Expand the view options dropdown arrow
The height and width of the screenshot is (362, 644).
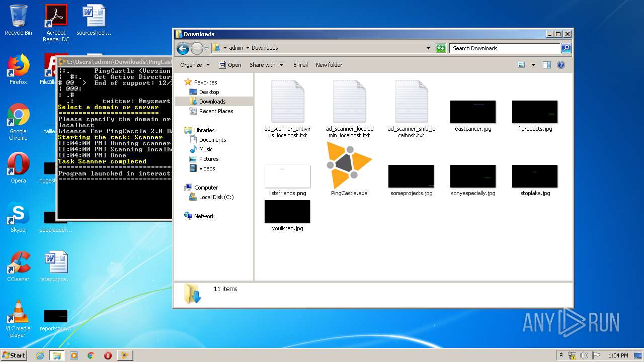pyautogui.click(x=533, y=65)
